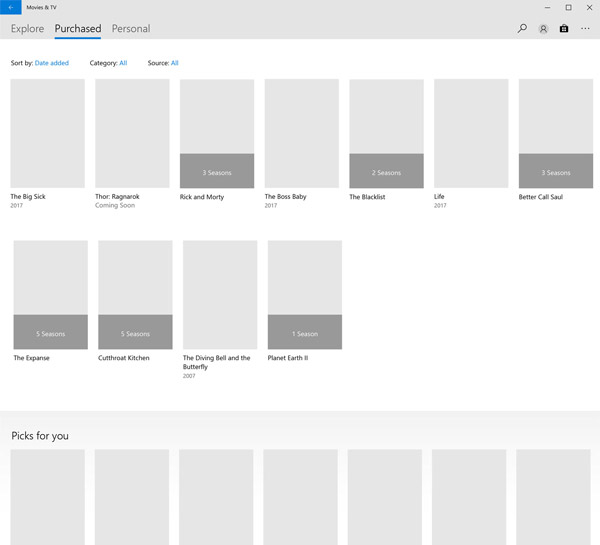Click the title text 'The Blacklist'
This screenshot has width=600, height=545.
(x=367, y=197)
